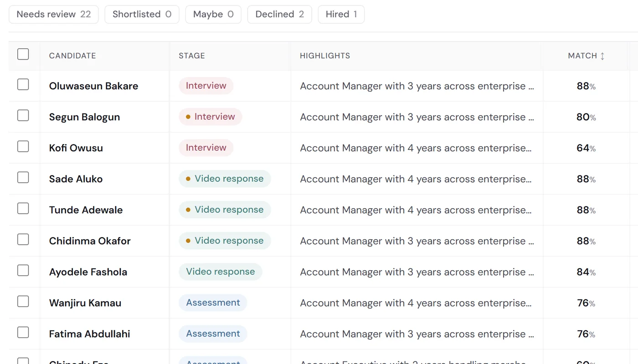Click Ayodele Fashola's Video response badge

pos(221,272)
